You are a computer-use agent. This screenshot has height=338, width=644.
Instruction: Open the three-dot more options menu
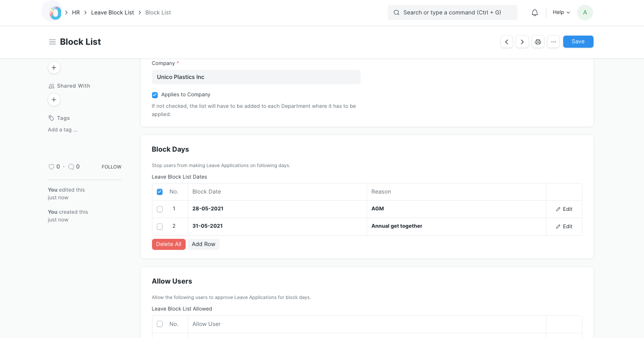click(x=554, y=42)
